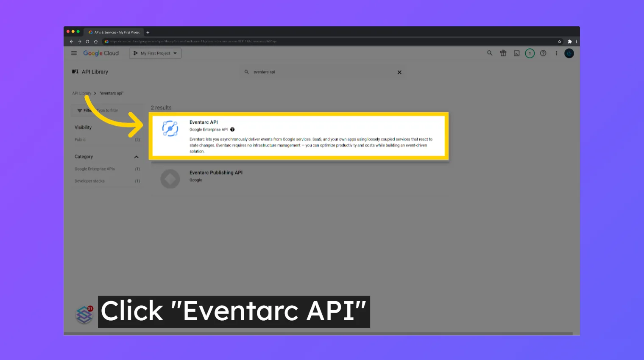Click the API Library page heading
This screenshot has width=644, height=360.
tap(95, 72)
